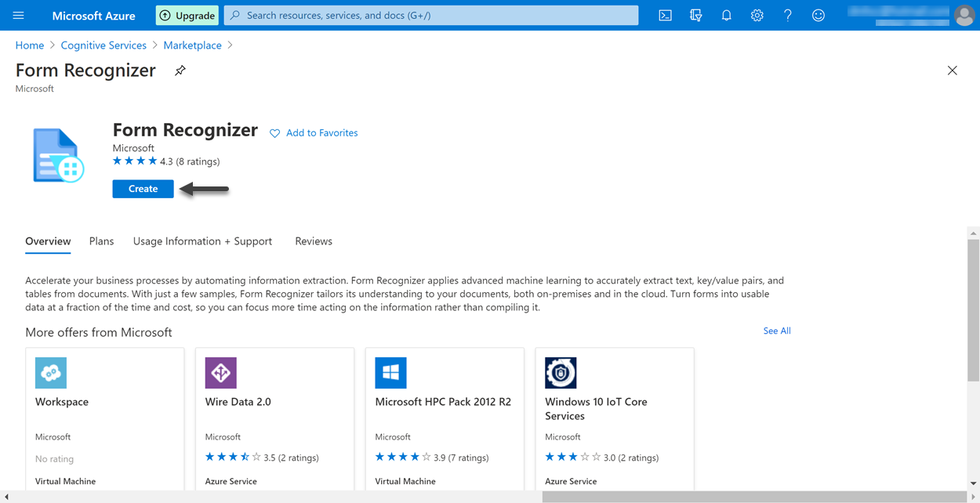Click the Wire Data 2.0 icon
980x503 pixels.
pos(220,373)
